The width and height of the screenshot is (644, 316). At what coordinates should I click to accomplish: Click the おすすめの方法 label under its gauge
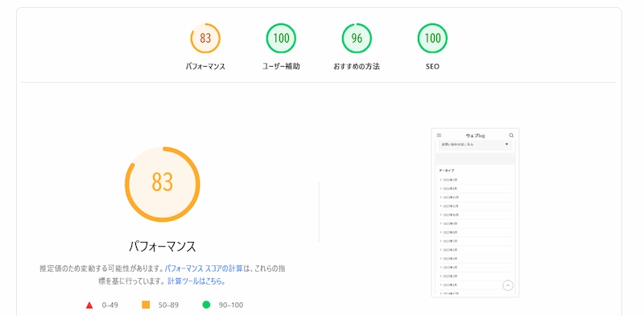[357, 66]
